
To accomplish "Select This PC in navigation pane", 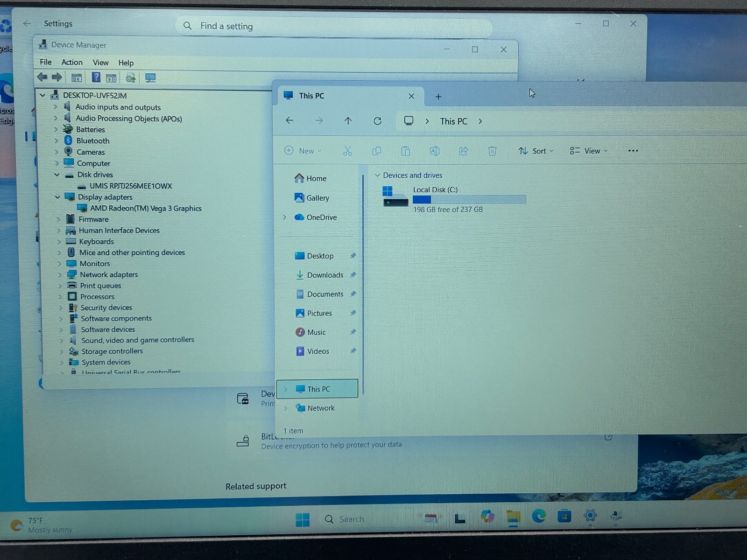I will tap(317, 389).
